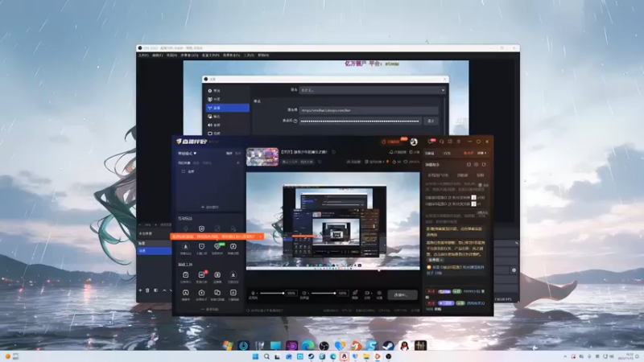Click the gear icon in the danmaku assistant header
This screenshot has height=362, width=644.
[x=477, y=165]
